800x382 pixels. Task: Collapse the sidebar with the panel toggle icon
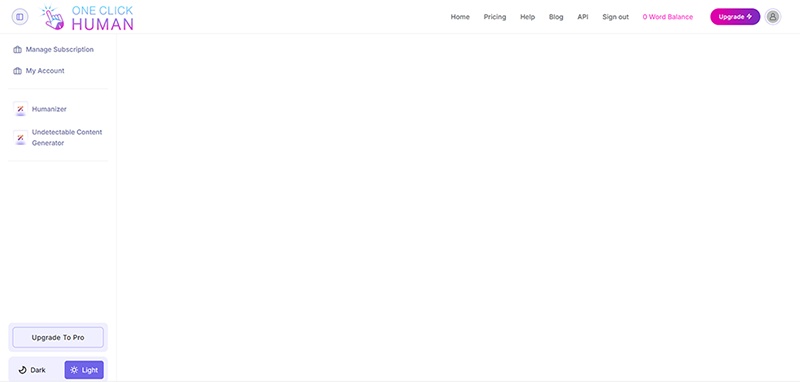pos(20,17)
